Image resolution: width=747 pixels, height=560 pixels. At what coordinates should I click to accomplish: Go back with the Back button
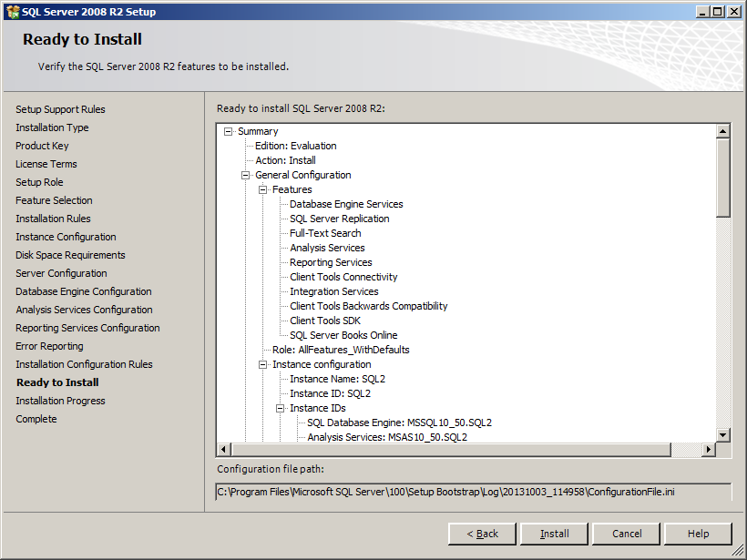(x=482, y=534)
